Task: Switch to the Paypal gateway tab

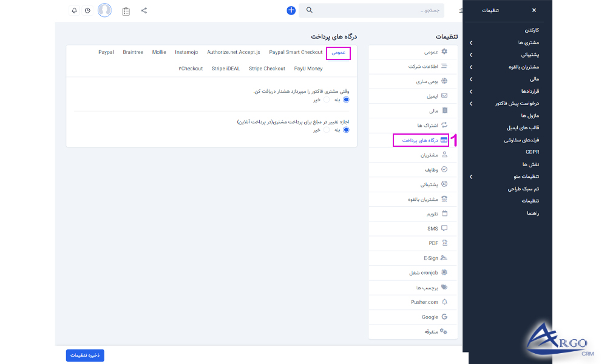Action: pyautogui.click(x=106, y=52)
